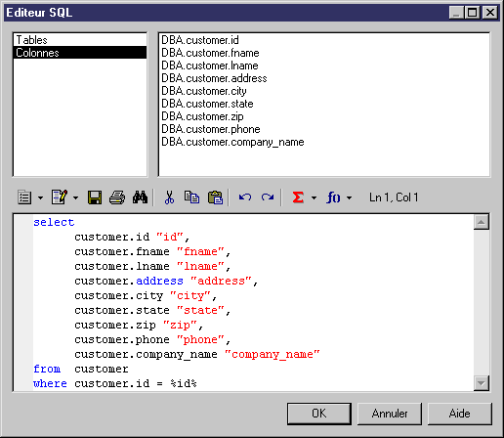Viewport: 504px width, 438px height.
Task: Select DBA.customer.company_name in the column list
Action: tap(232, 142)
